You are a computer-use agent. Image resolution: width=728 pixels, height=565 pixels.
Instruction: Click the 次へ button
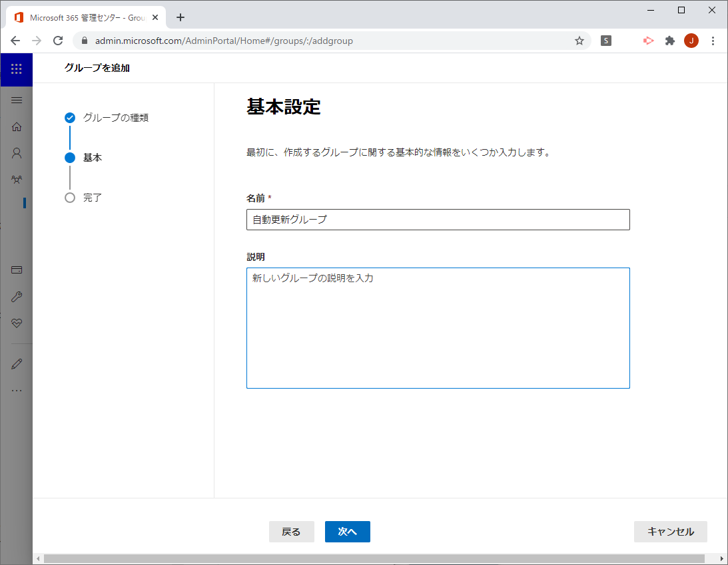point(347,532)
